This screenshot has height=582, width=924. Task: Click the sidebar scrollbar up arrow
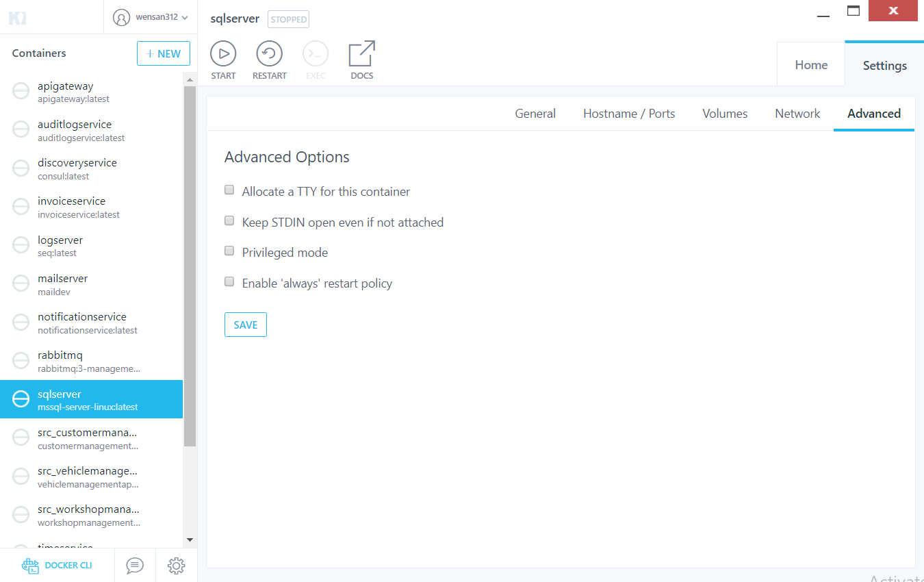tap(190, 80)
